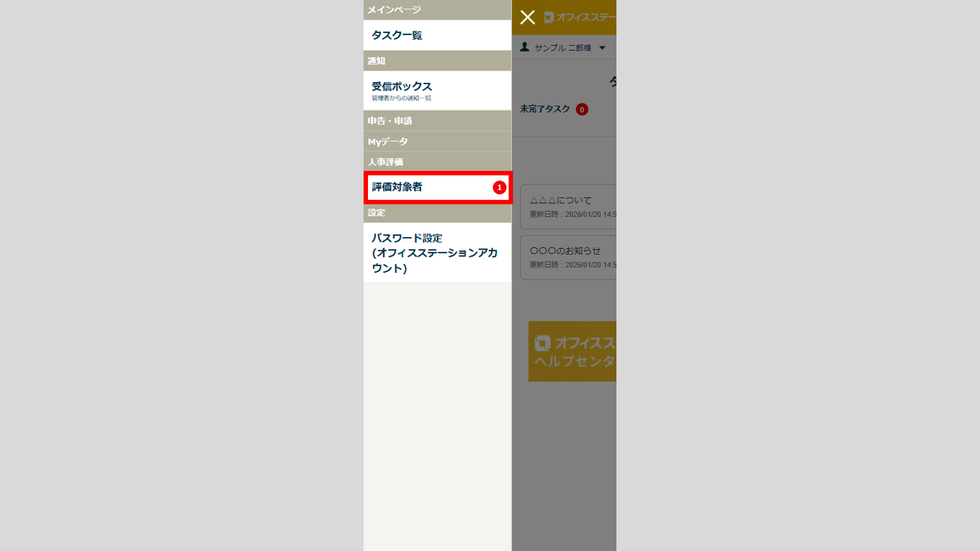The width and height of the screenshot is (980, 551).
Task: Click the 通知 section header
Action: pyautogui.click(x=437, y=61)
